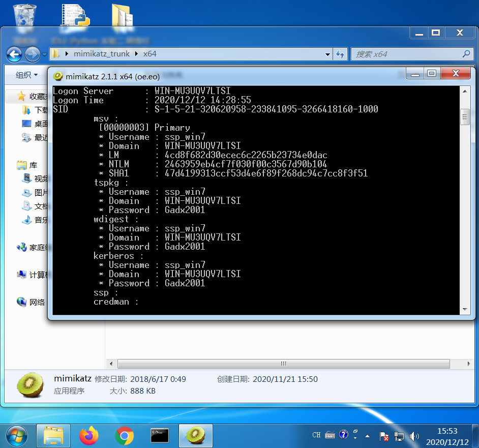Show hidden tray icons arrow

click(368, 436)
